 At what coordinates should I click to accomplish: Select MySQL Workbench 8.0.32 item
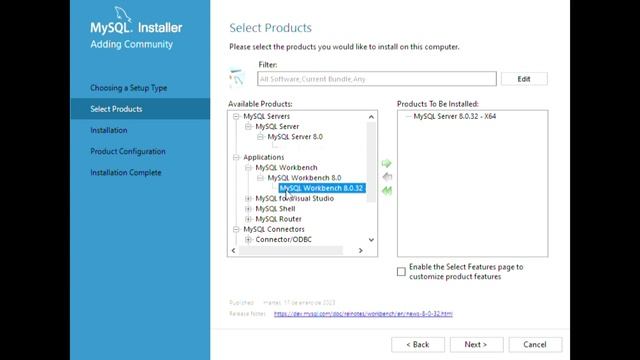click(322, 188)
